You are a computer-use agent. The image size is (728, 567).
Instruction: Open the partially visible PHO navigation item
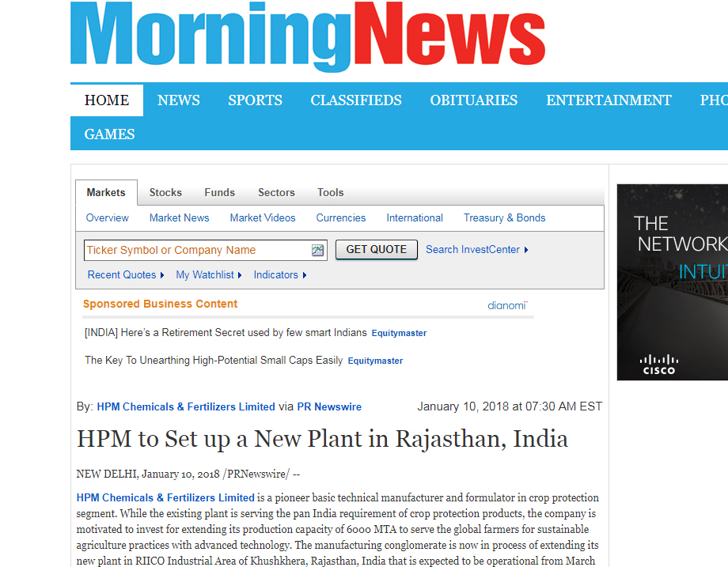714,100
